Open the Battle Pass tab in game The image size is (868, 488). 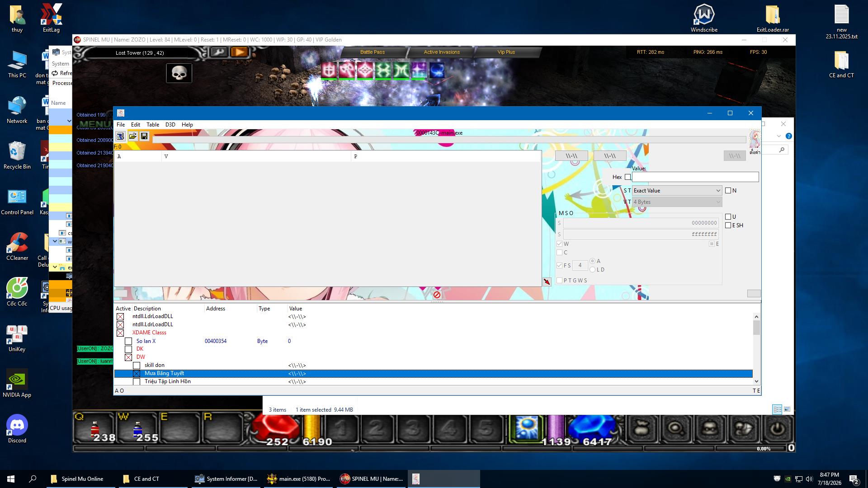(x=373, y=52)
